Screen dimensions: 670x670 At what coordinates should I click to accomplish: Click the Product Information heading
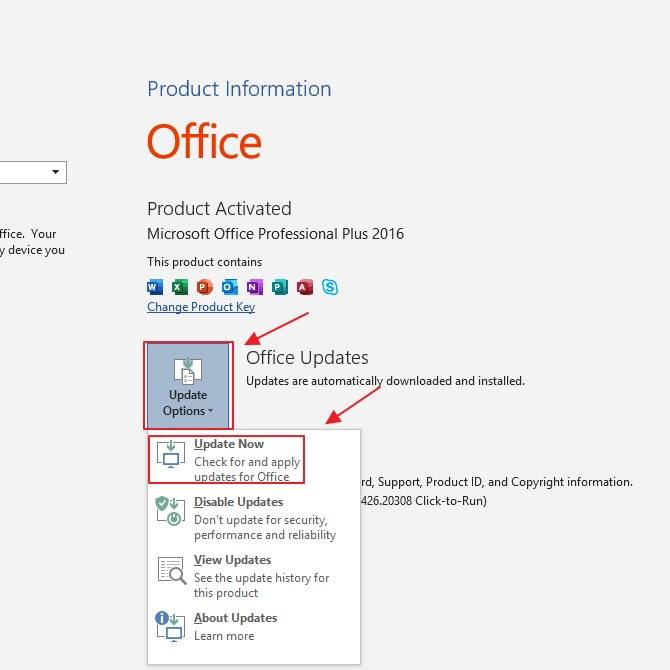[239, 89]
